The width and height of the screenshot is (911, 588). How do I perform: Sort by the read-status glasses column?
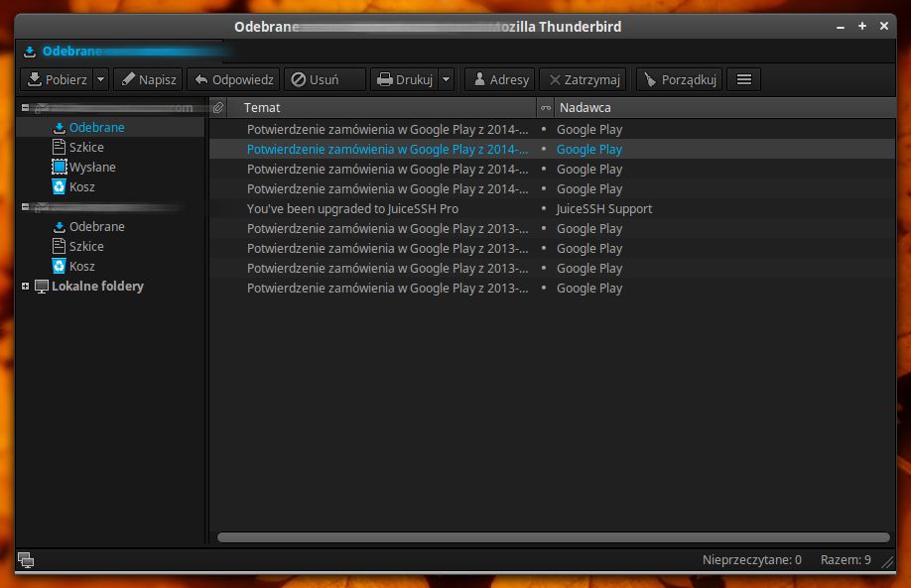[545, 108]
